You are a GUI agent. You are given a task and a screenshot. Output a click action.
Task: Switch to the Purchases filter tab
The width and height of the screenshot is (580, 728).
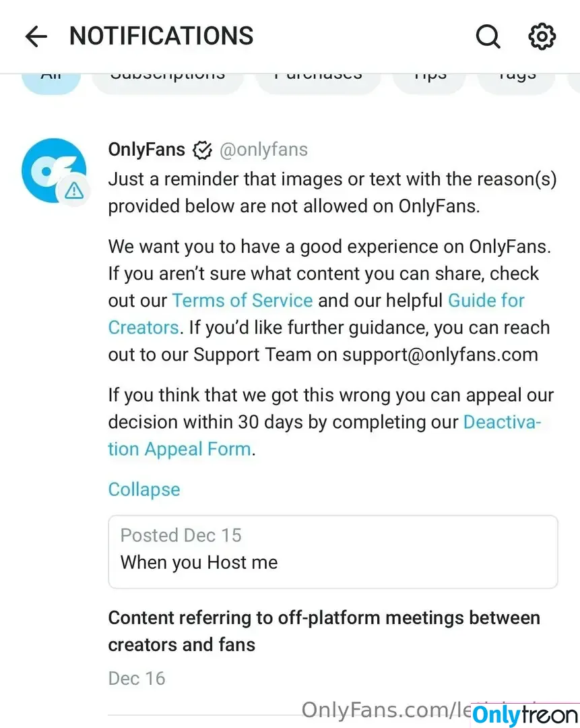coord(318,82)
